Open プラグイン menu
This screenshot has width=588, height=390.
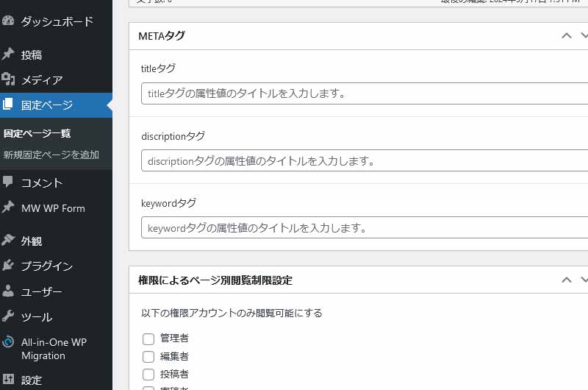click(57, 266)
